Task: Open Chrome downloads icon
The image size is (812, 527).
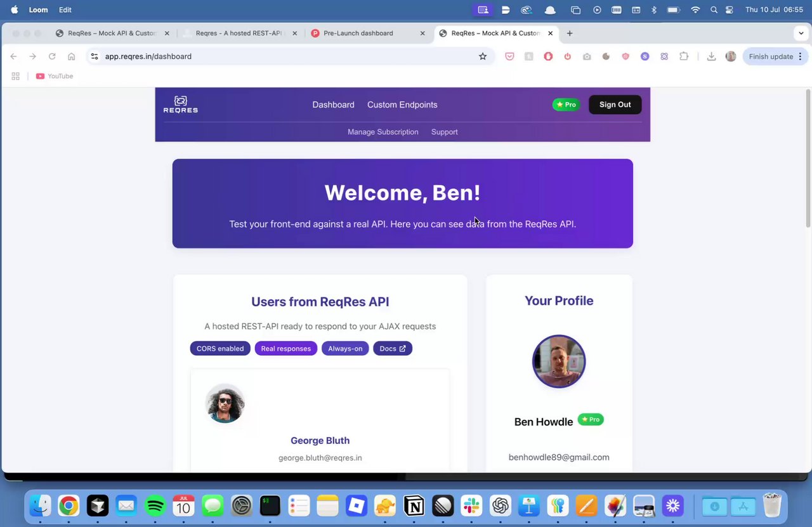Action: click(712, 56)
